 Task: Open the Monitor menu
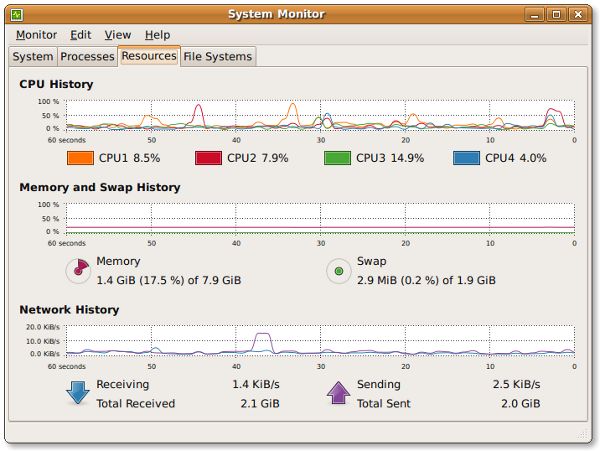click(36, 35)
